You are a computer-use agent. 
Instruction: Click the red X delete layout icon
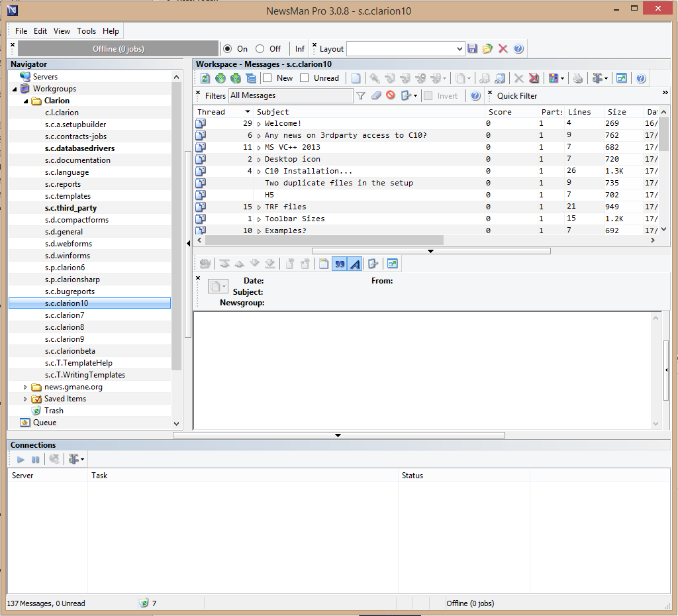click(x=503, y=49)
